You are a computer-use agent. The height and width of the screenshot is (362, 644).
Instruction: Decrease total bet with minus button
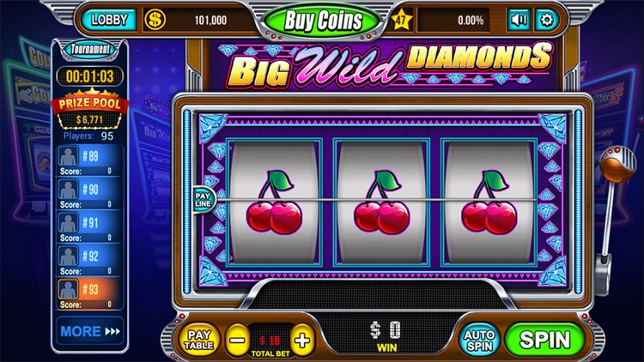click(x=237, y=341)
